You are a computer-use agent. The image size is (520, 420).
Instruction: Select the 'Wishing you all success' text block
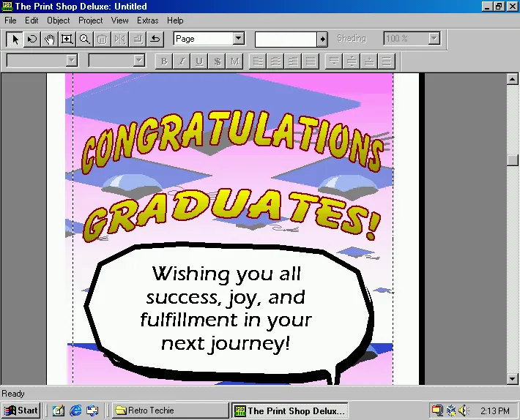(x=226, y=309)
